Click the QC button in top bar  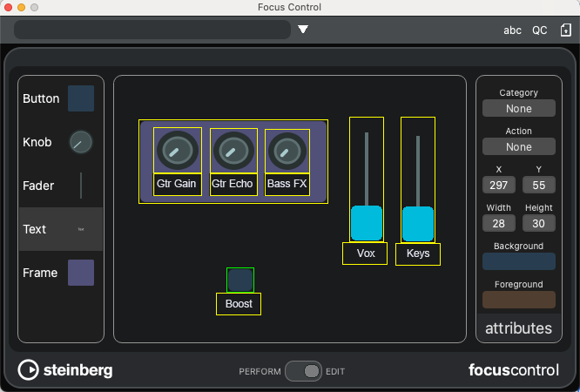coord(540,30)
